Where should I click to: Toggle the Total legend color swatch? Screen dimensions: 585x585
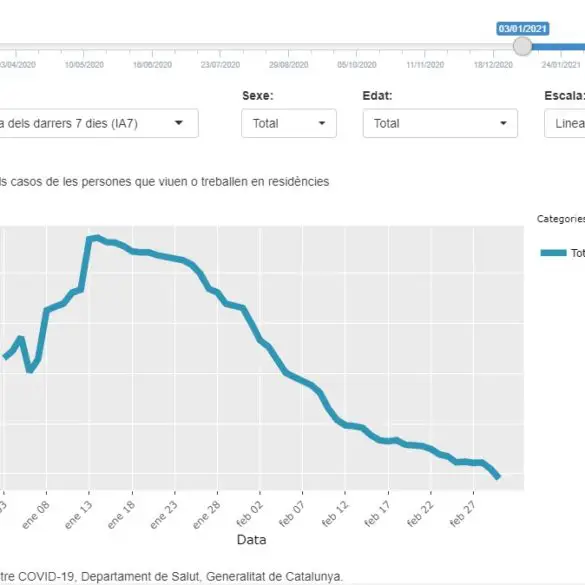(x=553, y=253)
